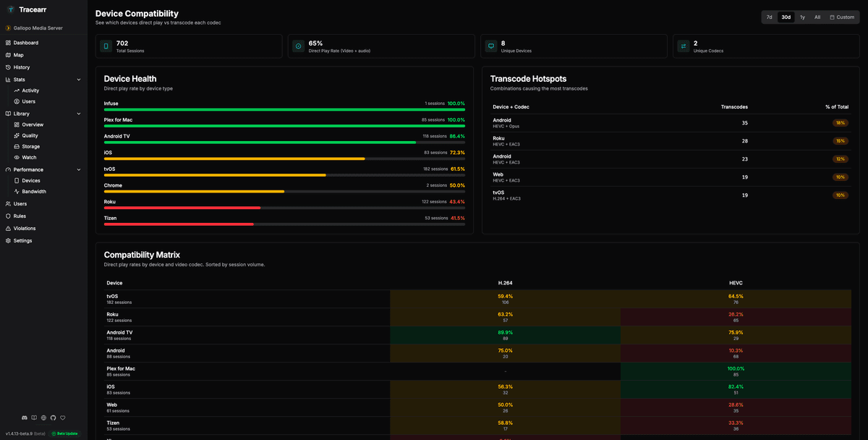The image size is (868, 440).
Task: Collapse the Stats section
Action: pyautogui.click(x=78, y=79)
